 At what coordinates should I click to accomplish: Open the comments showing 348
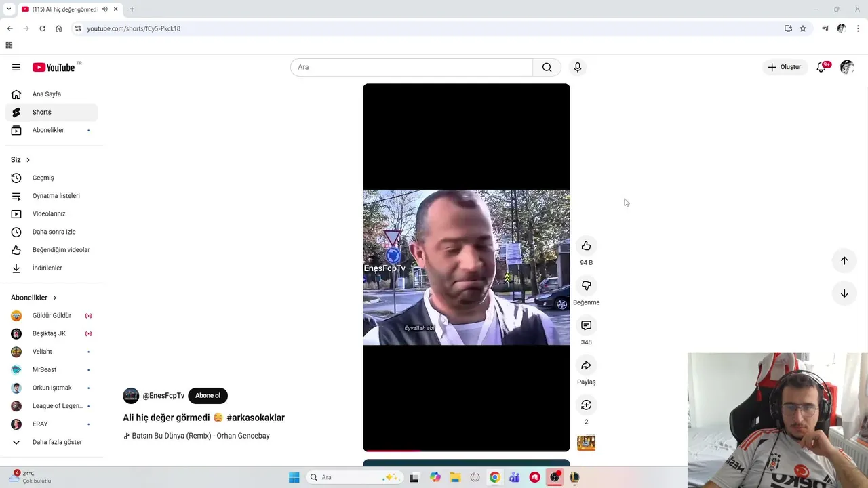586,325
